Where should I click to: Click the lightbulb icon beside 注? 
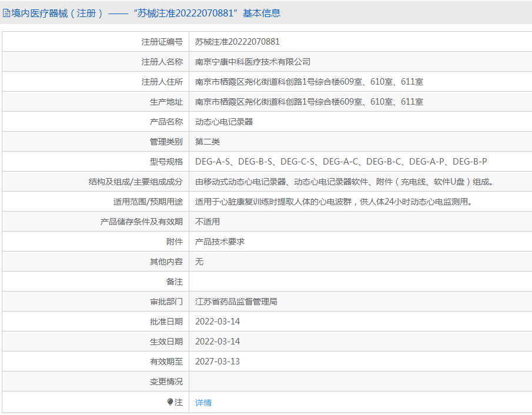[x=170, y=402]
